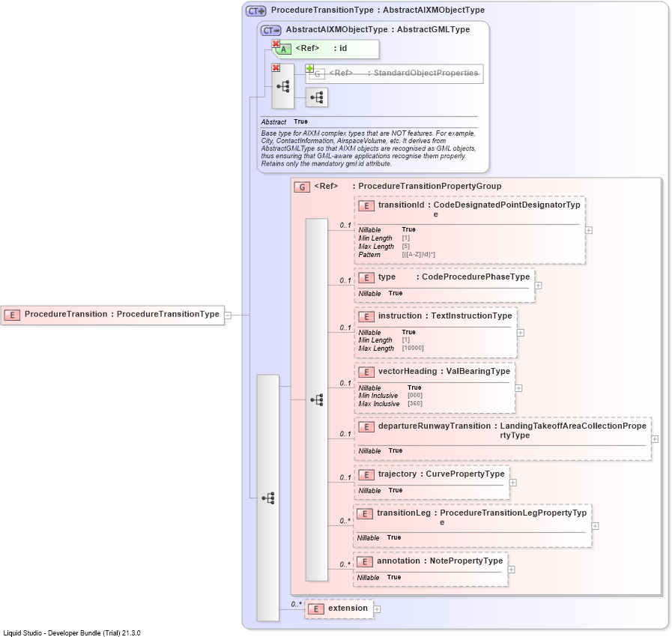
Task: Select the green A attribute icon for id
Action: 283,49
